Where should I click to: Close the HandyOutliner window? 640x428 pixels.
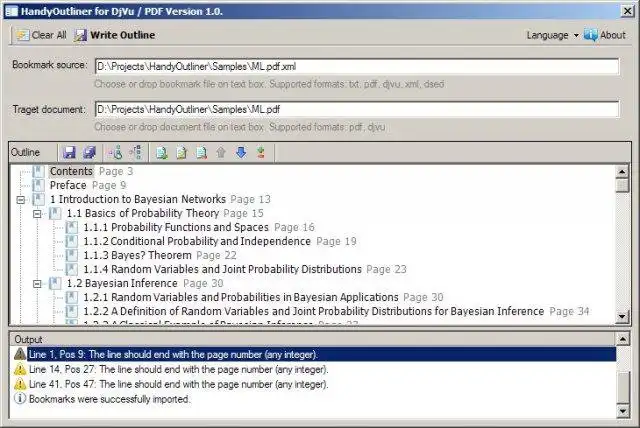point(627,11)
